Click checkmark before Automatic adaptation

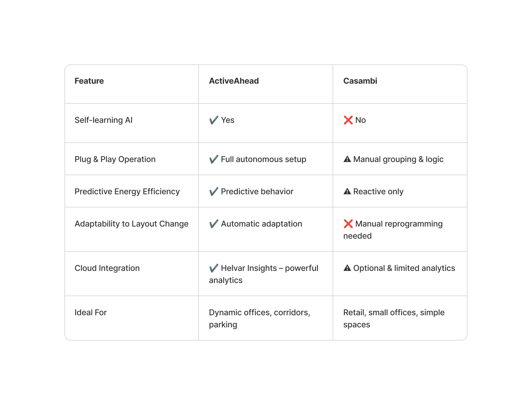click(214, 224)
